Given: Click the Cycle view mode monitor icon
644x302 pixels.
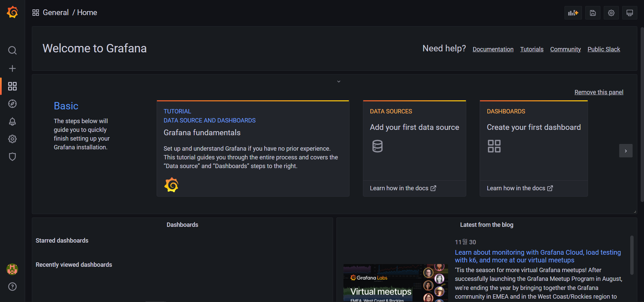Looking at the screenshot, I should (630, 13).
